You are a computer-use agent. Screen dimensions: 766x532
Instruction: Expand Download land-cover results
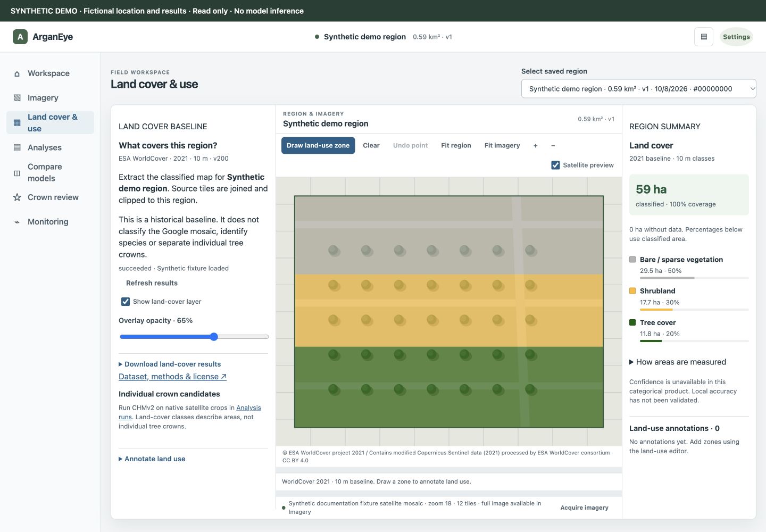[170, 364]
